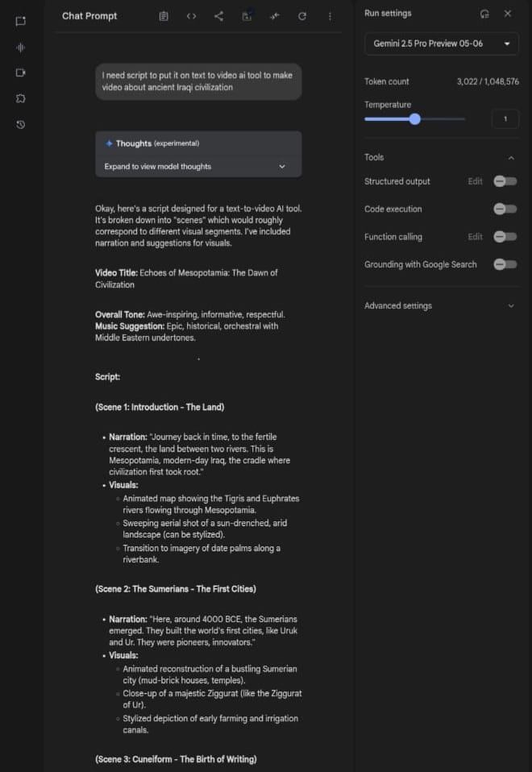Reset run settings to default icon
Screen dimensions: 532x772
click(x=484, y=14)
